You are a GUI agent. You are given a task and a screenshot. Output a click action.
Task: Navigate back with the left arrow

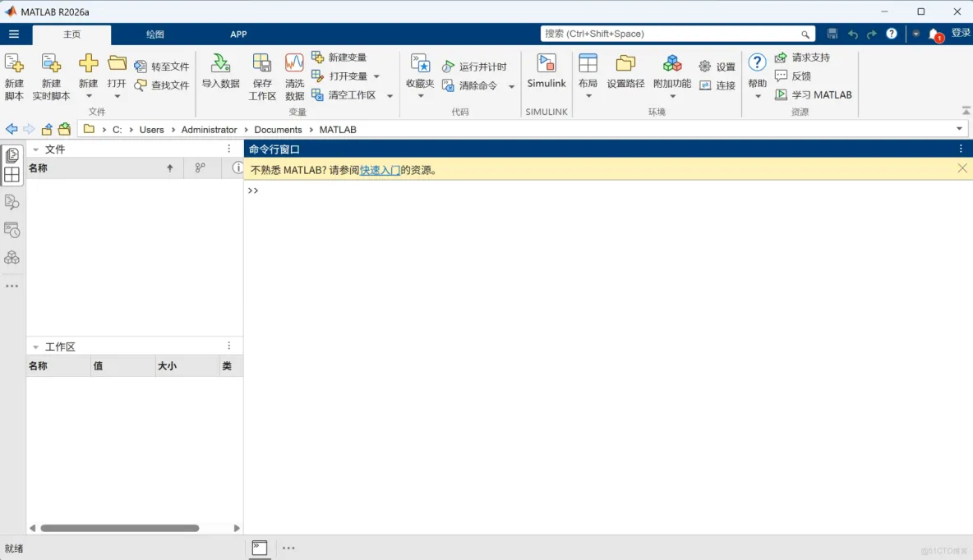click(x=12, y=129)
